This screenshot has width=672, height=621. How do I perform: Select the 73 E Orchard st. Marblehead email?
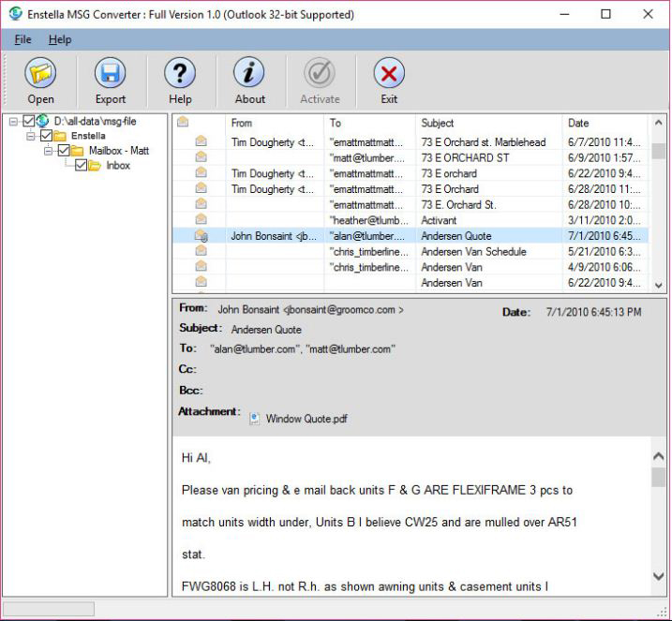point(411,141)
